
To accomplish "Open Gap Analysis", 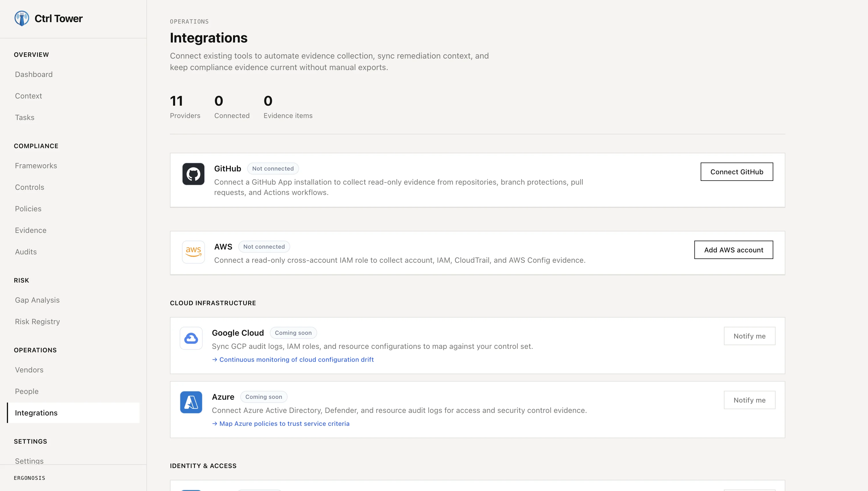I will (37, 300).
